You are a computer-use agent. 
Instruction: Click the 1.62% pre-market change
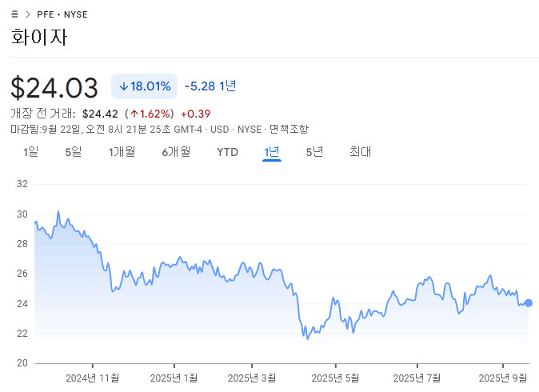coord(150,114)
